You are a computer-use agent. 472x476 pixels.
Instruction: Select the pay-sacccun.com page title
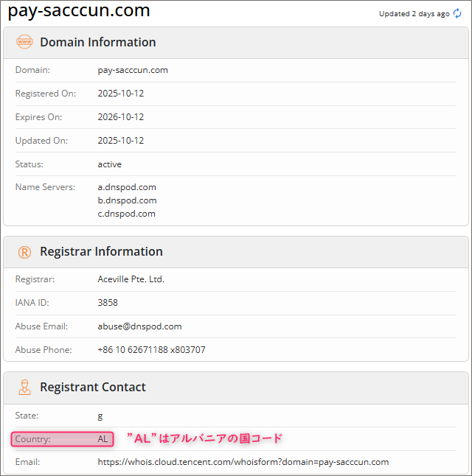[x=79, y=11]
